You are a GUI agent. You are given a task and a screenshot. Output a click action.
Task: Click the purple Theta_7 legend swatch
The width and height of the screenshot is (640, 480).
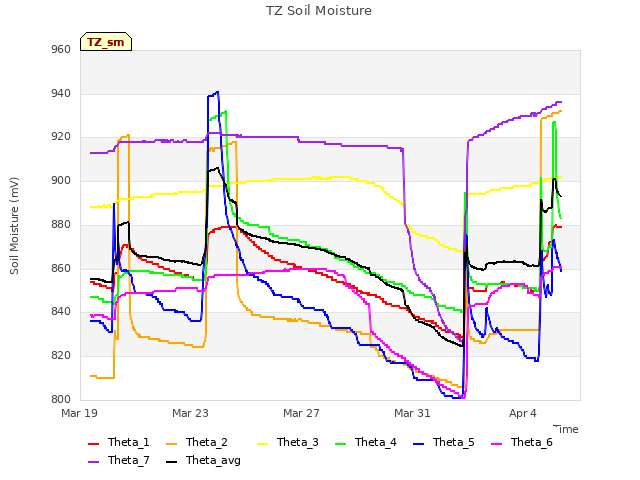click(x=93, y=462)
